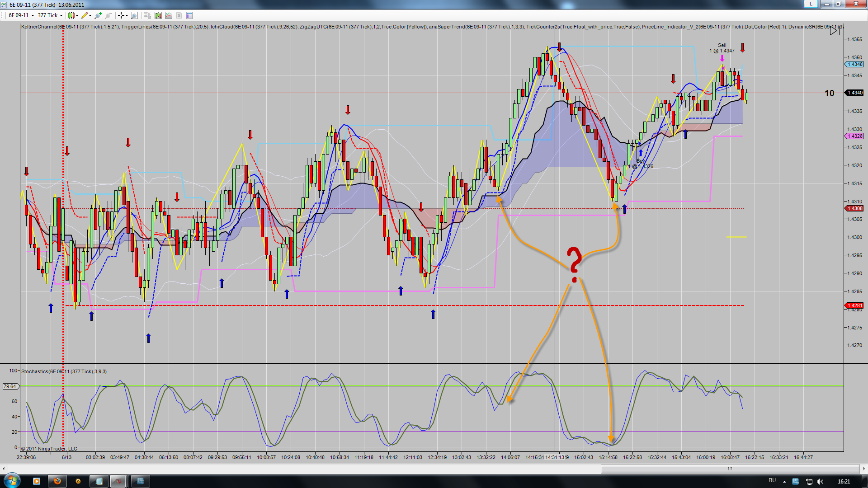The width and height of the screenshot is (868, 488).
Task: Select the pencil drawing tools icon
Action: pyautogui.click(x=85, y=15)
